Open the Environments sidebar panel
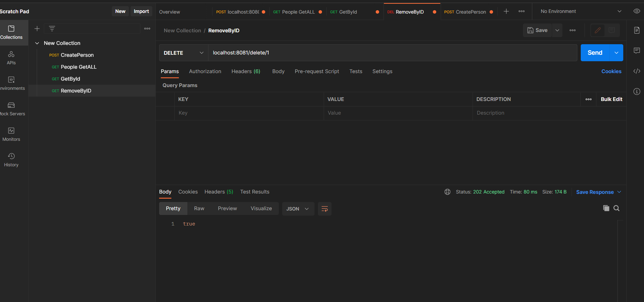This screenshot has width=644, height=302. point(11,84)
